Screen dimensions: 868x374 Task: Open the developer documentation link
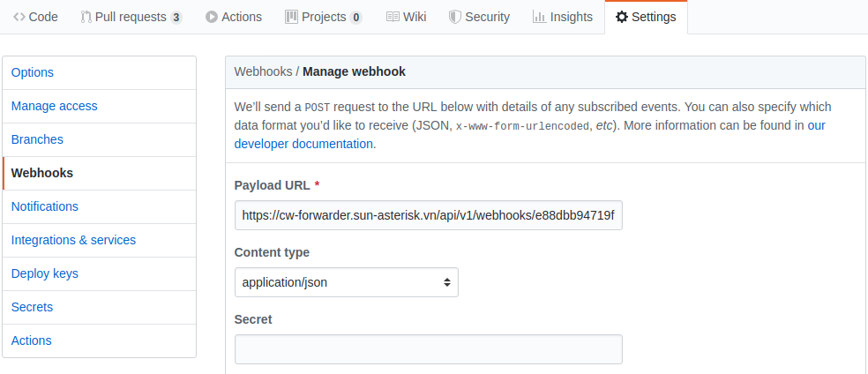tap(303, 144)
